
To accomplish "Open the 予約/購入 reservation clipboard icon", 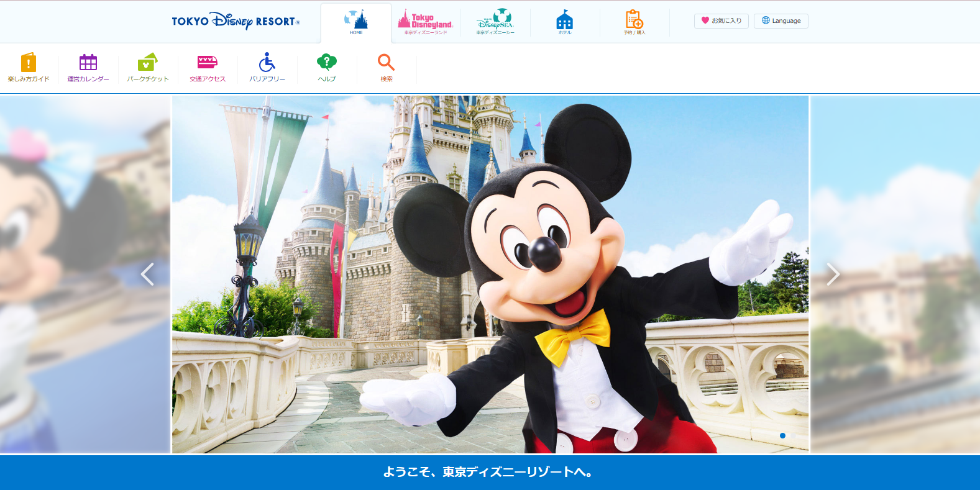I will 634,22.
